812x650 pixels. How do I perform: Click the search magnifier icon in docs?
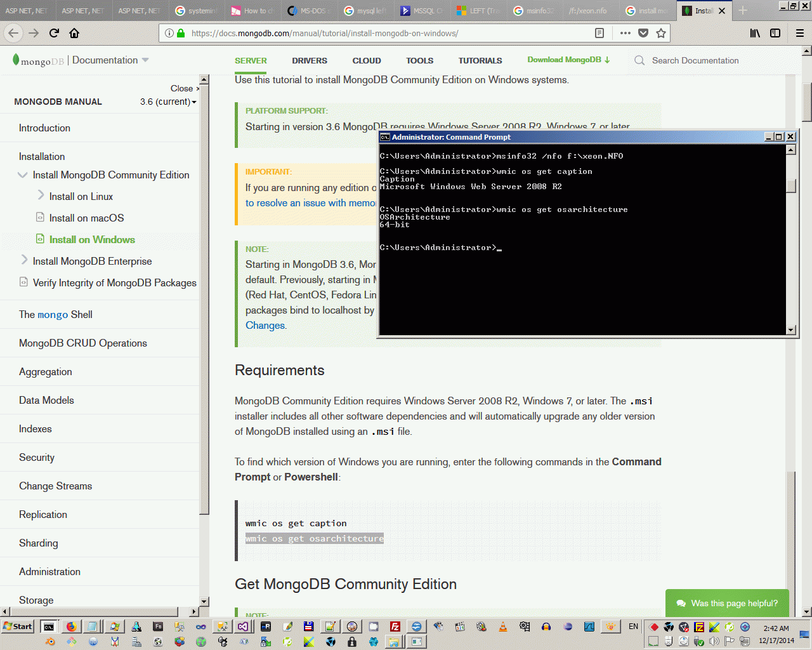point(639,60)
